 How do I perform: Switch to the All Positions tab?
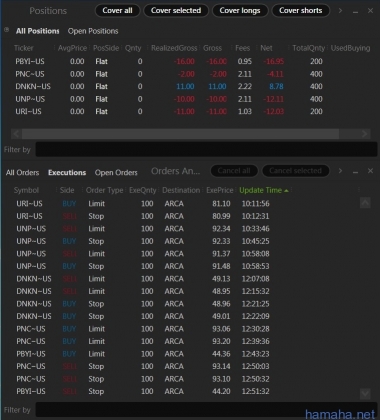tap(38, 31)
